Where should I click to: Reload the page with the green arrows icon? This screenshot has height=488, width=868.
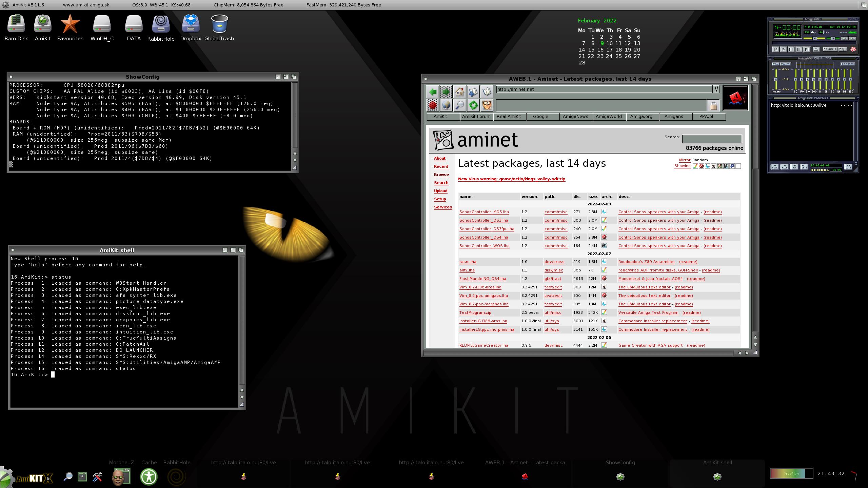473,105
